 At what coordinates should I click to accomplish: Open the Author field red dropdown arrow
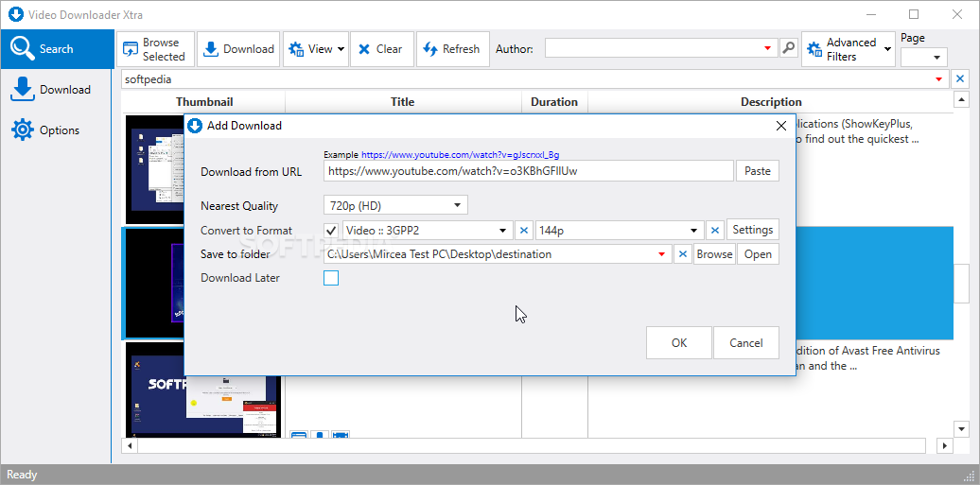pos(768,48)
